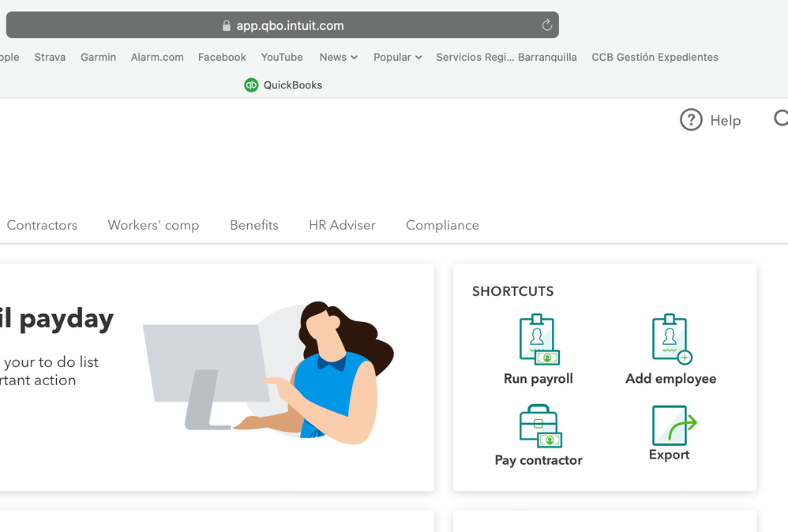Select the Benefits tab

tap(253, 225)
